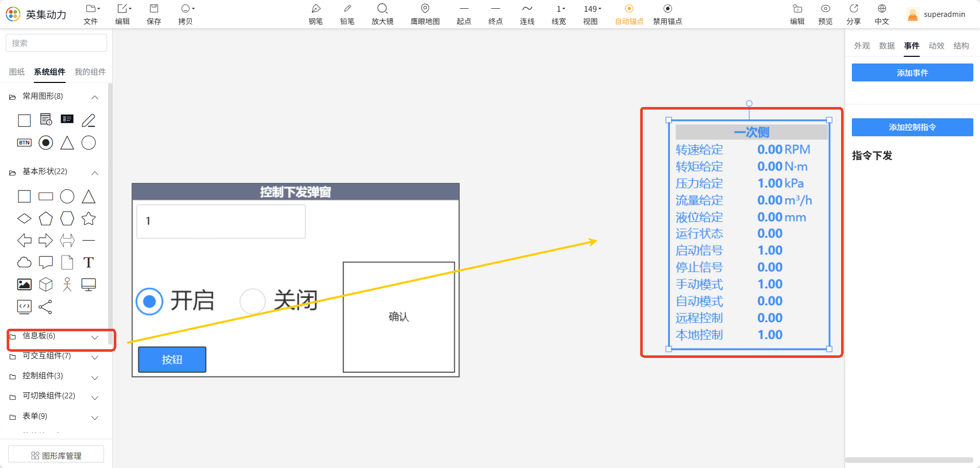980x468 pixels.
Task: Click the 添加事件 button
Action: (x=912, y=73)
